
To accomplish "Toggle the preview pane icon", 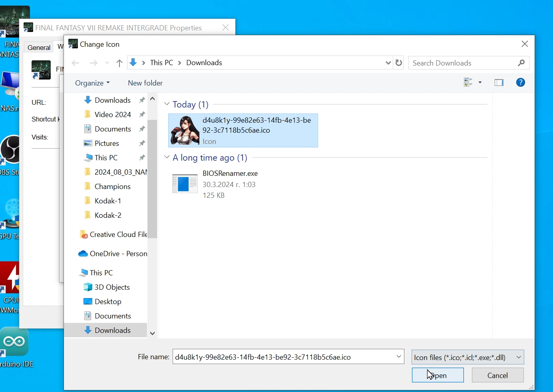I will pos(499,83).
